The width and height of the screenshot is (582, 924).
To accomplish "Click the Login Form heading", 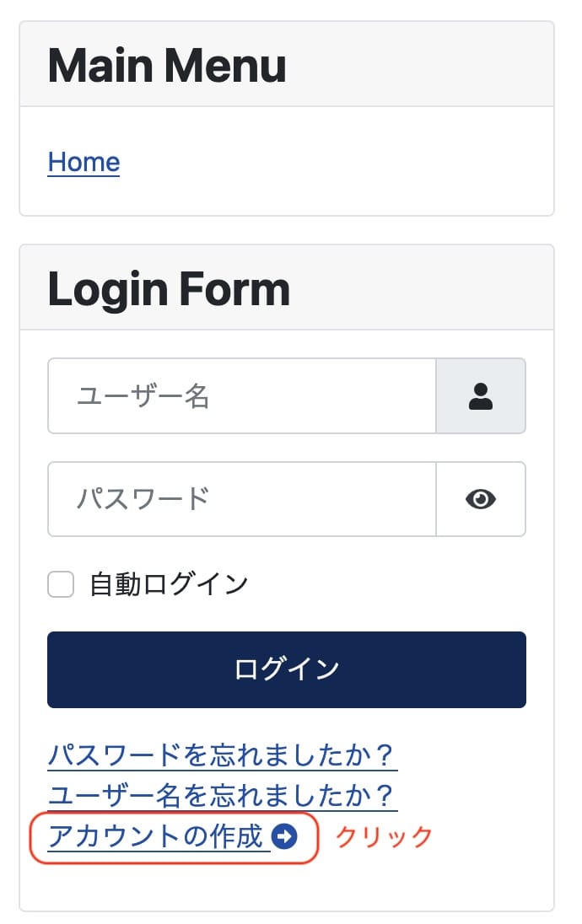I will click(x=169, y=287).
